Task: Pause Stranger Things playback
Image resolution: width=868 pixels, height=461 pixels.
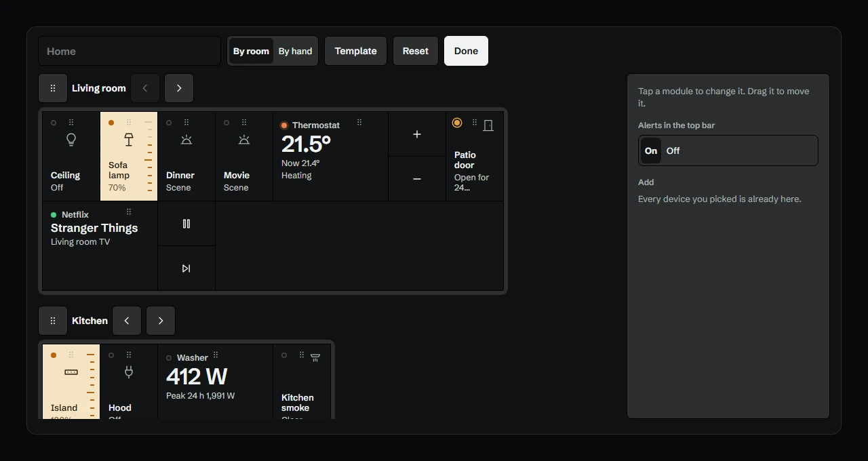Action: coord(186,224)
